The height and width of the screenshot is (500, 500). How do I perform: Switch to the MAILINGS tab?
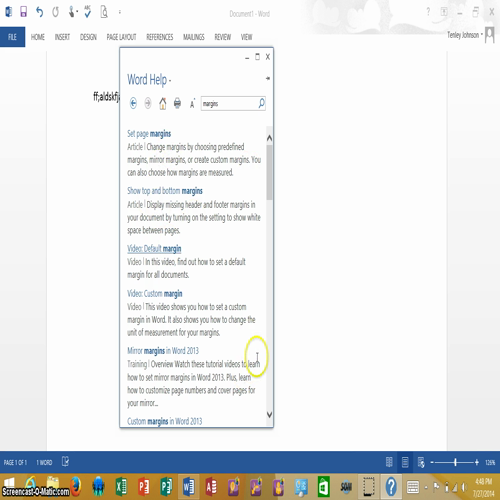[194, 37]
